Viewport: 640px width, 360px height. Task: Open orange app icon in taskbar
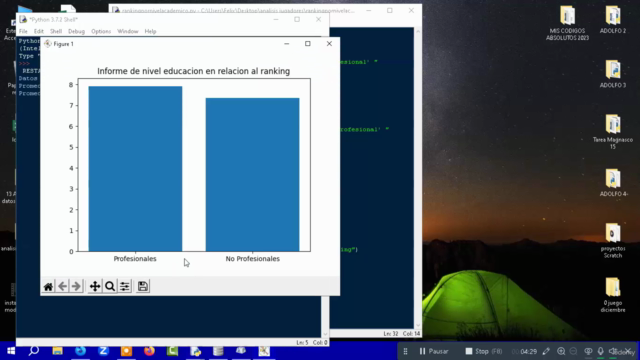click(x=126, y=351)
